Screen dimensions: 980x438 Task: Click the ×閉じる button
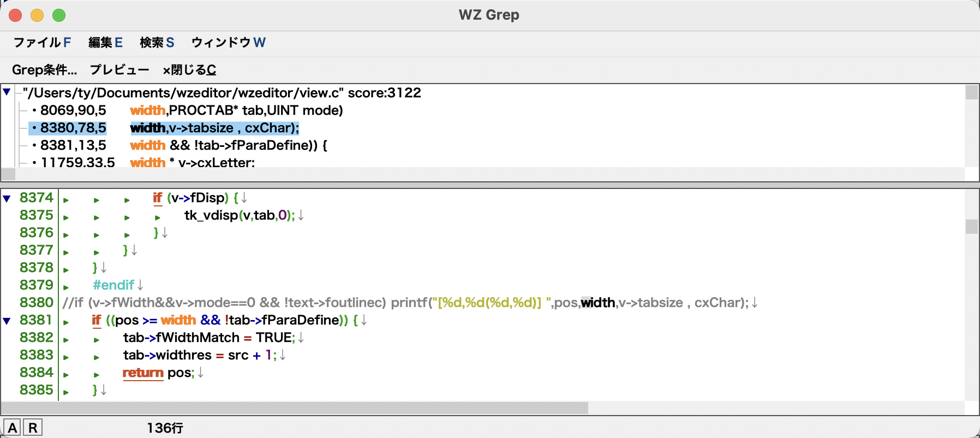(x=189, y=70)
